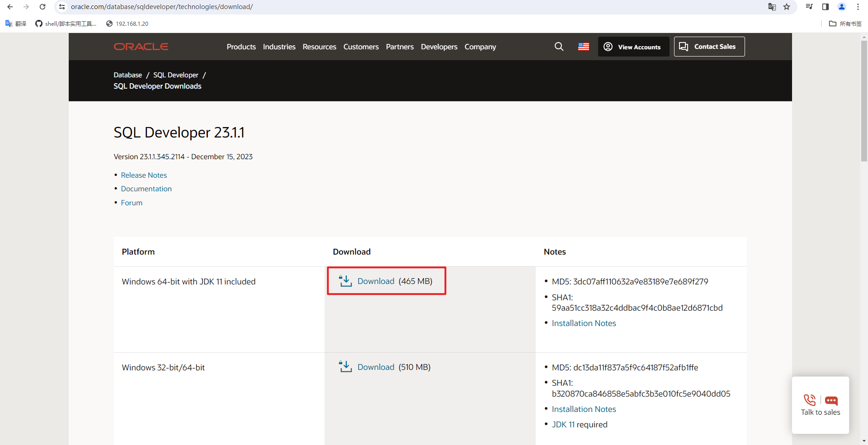Click the Contact Sales button
868x445 pixels.
tap(709, 47)
